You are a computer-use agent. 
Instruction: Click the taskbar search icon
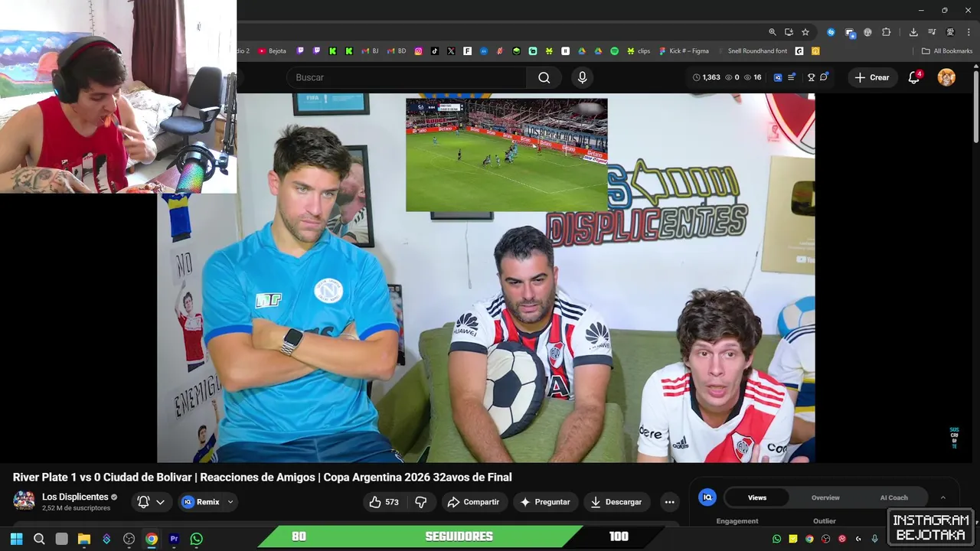39,539
